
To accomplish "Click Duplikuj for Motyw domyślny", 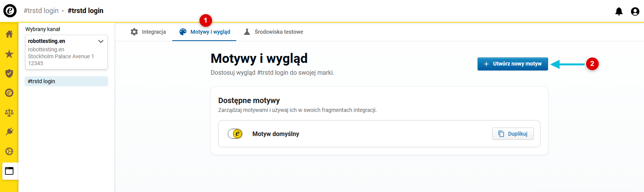I will pyautogui.click(x=513, y=134).
